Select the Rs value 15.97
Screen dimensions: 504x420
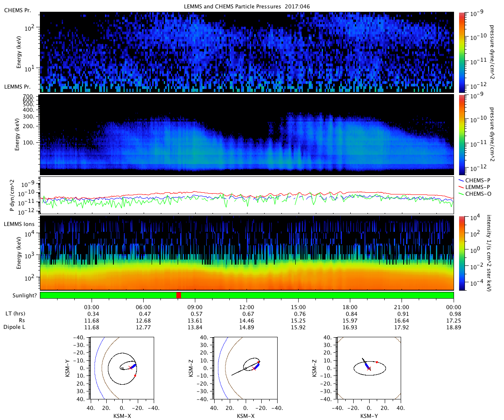click(350, 320)
